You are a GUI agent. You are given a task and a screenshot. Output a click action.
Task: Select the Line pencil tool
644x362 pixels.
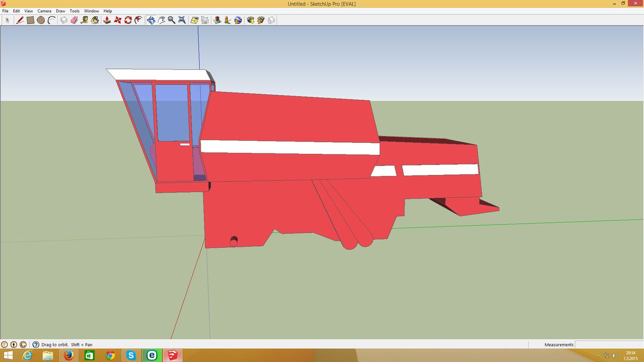20,20
